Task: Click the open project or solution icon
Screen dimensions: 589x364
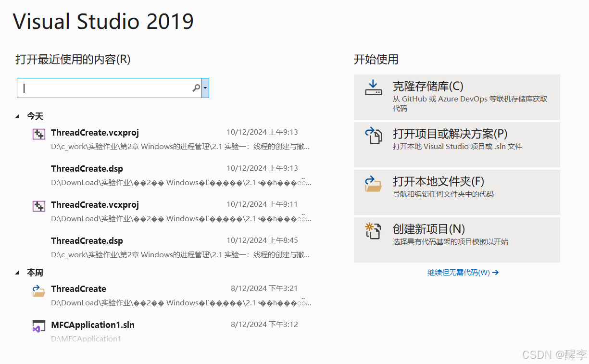Action: click(373, 135)
